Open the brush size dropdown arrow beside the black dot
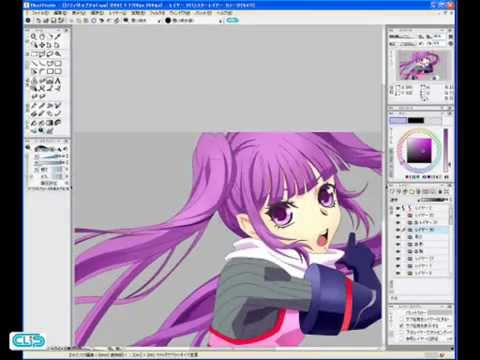This screenshot has width=480, height=360. 220,21
